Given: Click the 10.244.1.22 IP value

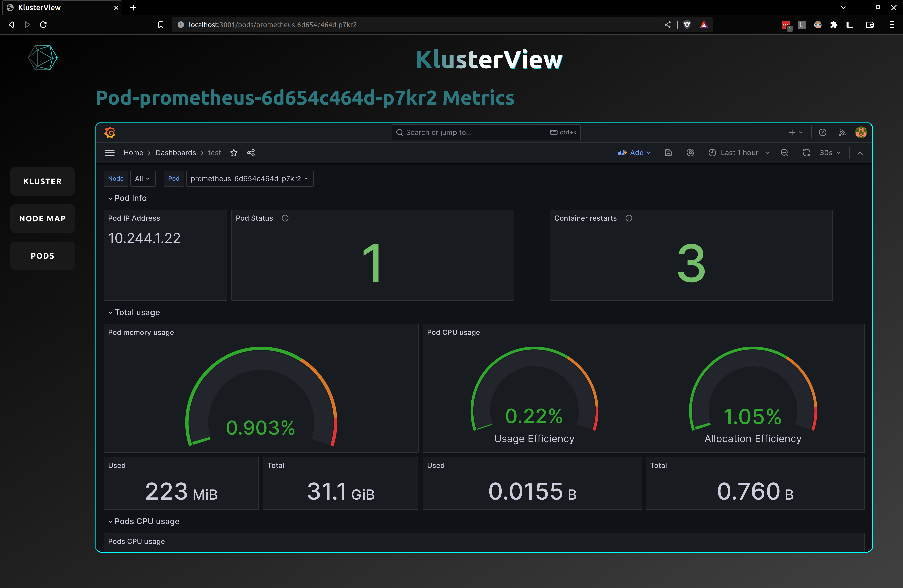Looking at the screenshot, I should [144, 238].
